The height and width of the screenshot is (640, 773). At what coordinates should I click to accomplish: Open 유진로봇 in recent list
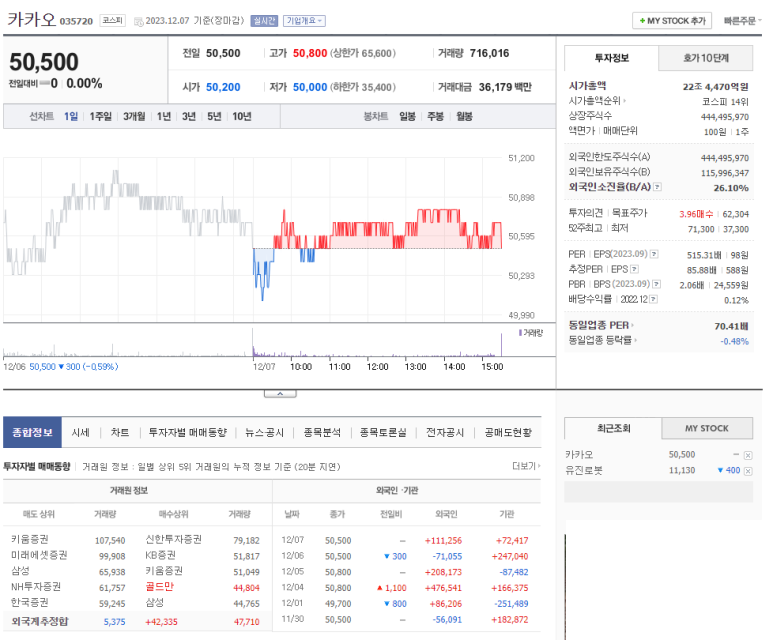(584, 470)
